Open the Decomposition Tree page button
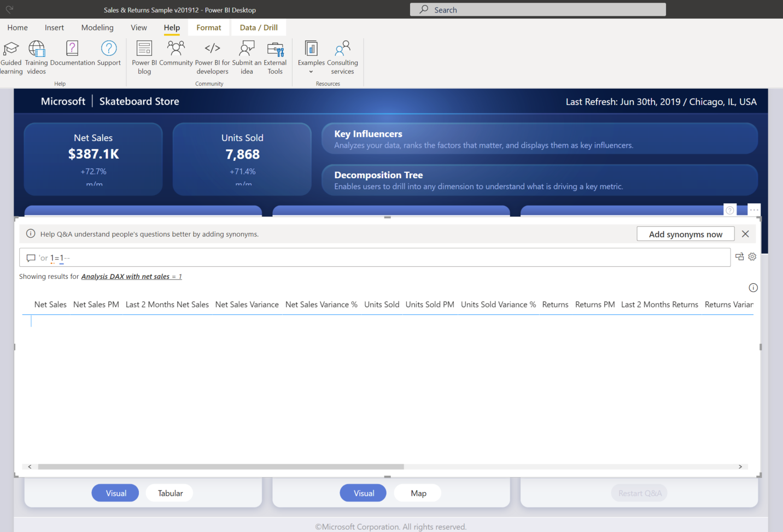 (540, 180)
